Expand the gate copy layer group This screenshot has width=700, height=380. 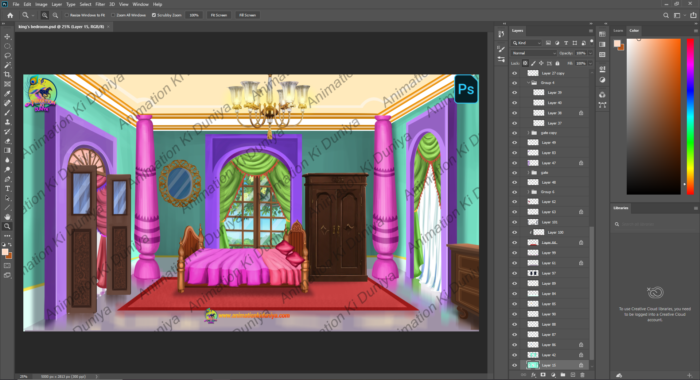tap(529, 133)
